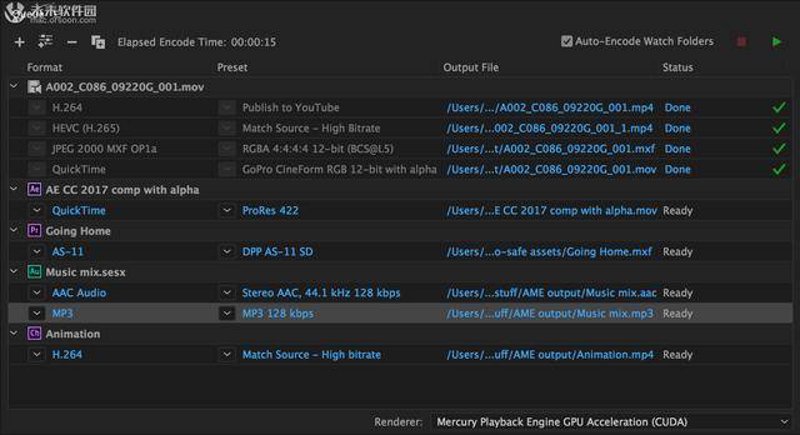Click the Format column header
Screen dimensions: 800x435
[44, 67]
